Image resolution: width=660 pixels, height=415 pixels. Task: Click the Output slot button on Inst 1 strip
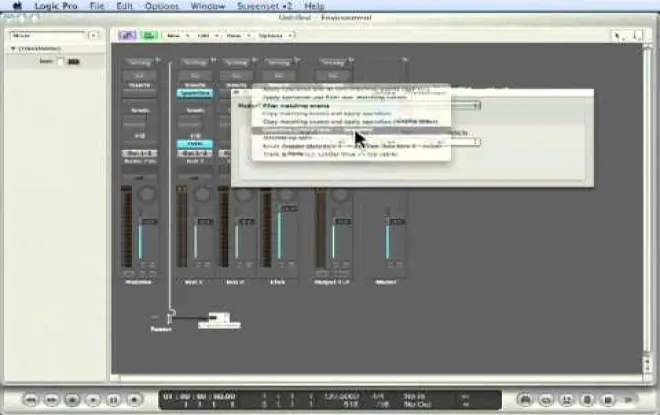(x=195, y=153)
